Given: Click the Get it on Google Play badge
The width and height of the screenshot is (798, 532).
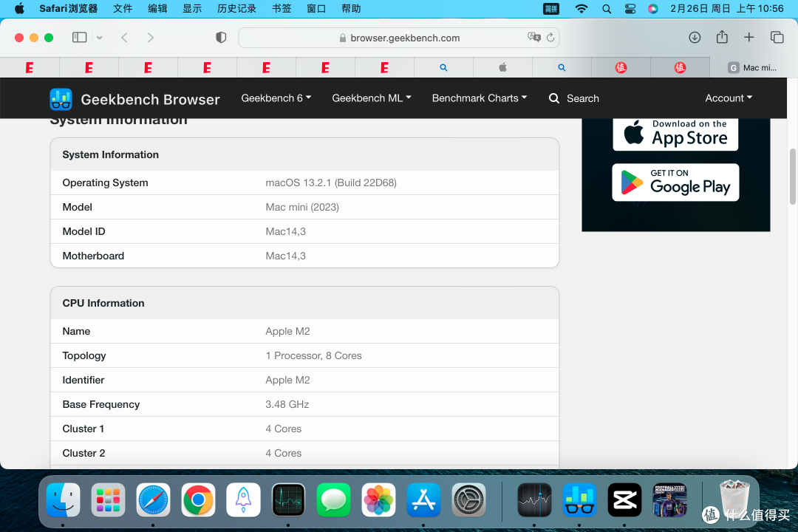Looking at the screenshot, I should coord(675,183).
